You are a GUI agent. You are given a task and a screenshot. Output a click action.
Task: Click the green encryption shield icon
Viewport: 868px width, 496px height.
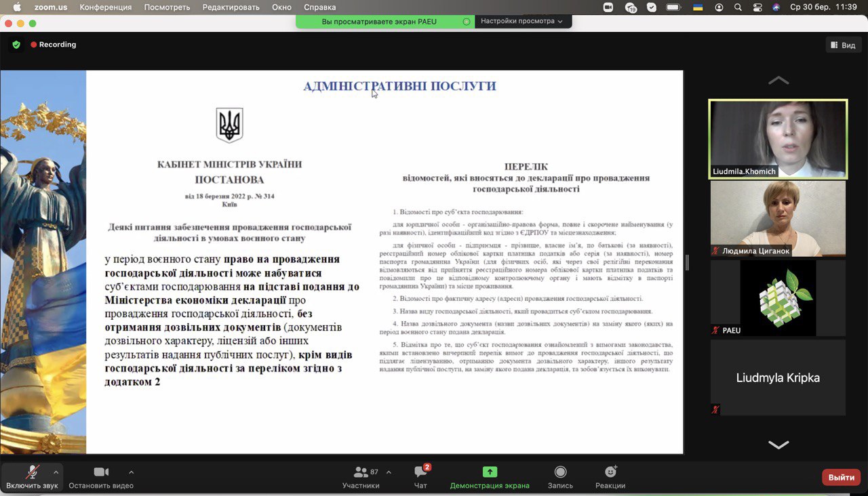(16, 45)
